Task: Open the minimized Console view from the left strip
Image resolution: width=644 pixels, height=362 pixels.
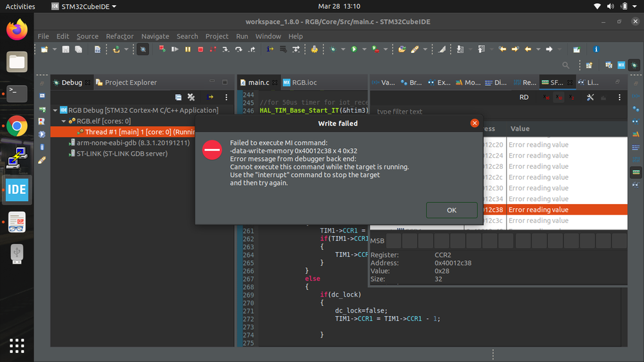Action: (42, 95)
